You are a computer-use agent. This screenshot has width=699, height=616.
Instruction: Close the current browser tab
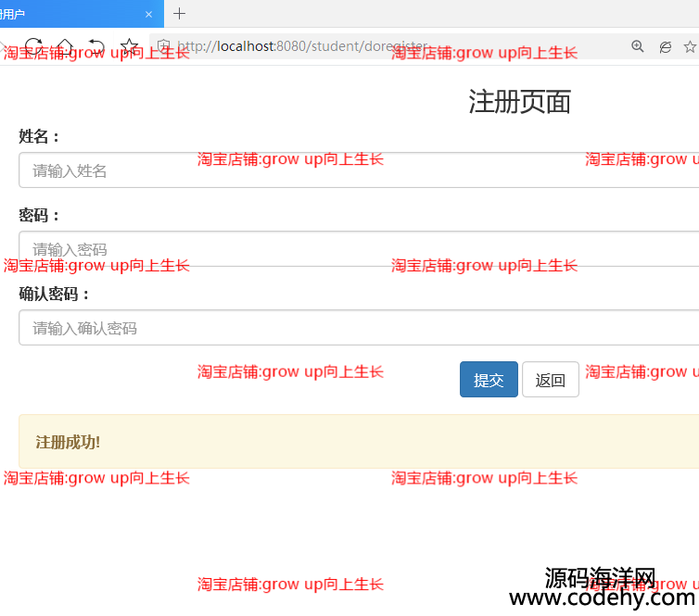coord(149,14)
